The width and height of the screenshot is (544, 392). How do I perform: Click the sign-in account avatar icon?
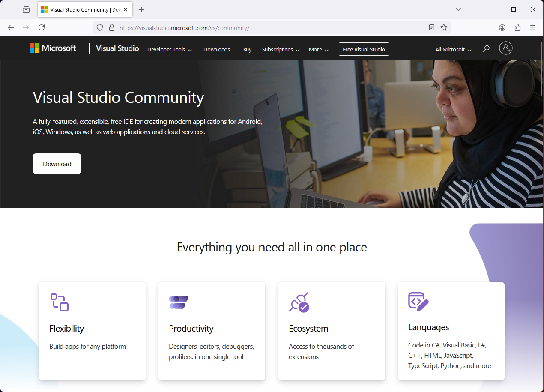(506, 48)
